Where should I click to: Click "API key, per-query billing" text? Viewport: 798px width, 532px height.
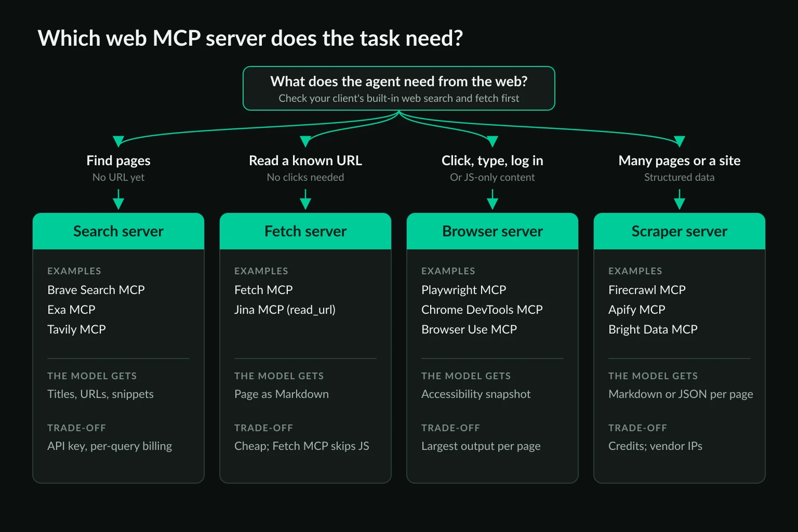(x=110, y=446)
